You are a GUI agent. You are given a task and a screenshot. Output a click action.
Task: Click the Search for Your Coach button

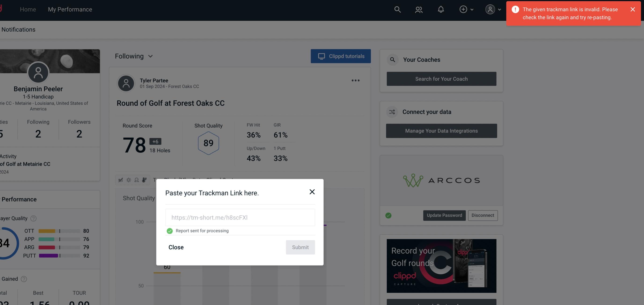coord(442,79)
